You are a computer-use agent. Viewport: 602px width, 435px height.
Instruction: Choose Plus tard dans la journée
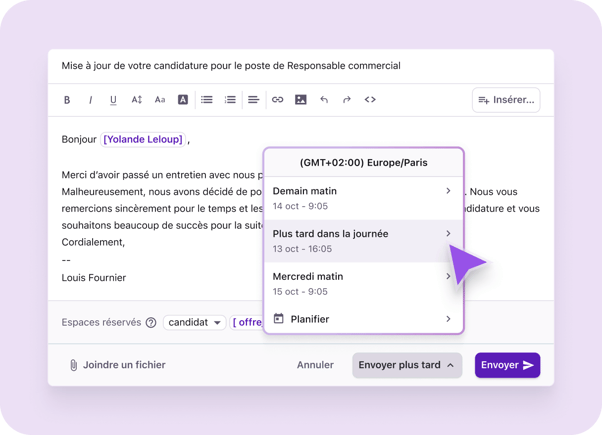[364, 241]
